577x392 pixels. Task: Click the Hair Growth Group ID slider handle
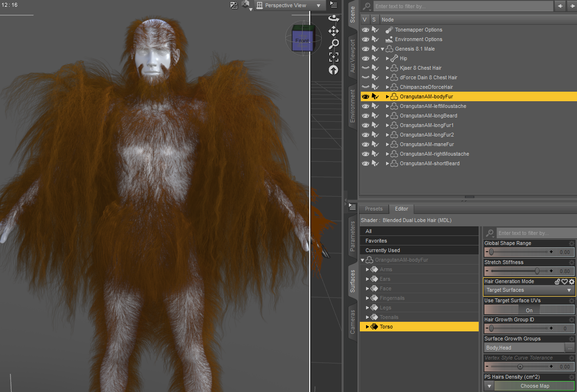coord(491,328)
